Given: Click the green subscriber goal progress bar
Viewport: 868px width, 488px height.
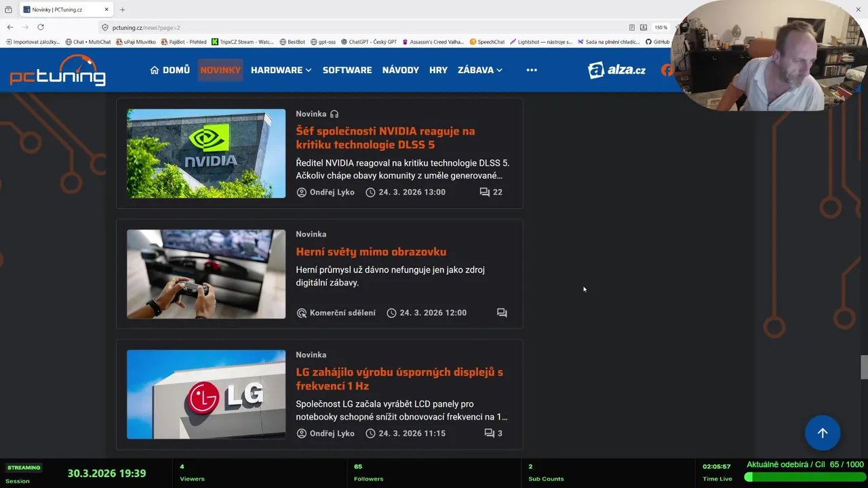Looking at the screenshot, I should tap(804, 477).
